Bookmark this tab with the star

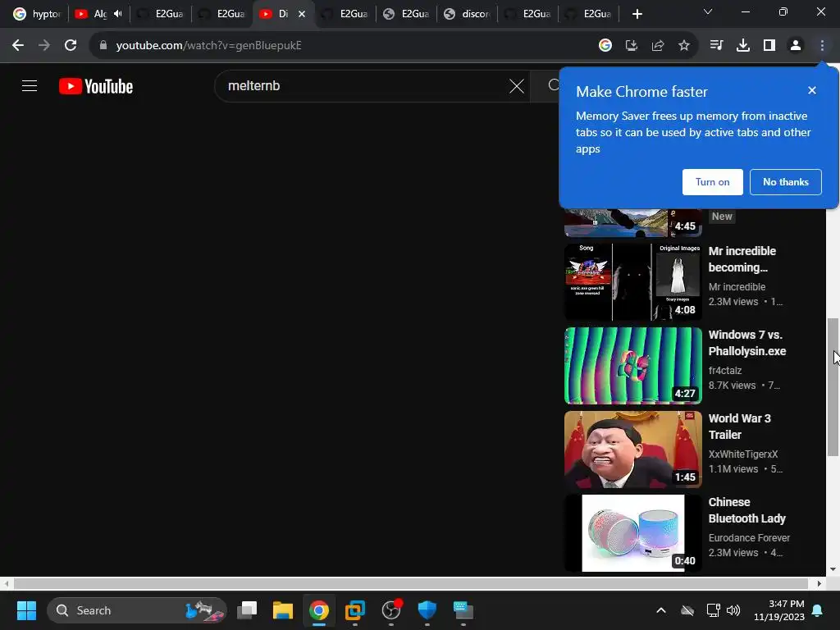point(683,46)
